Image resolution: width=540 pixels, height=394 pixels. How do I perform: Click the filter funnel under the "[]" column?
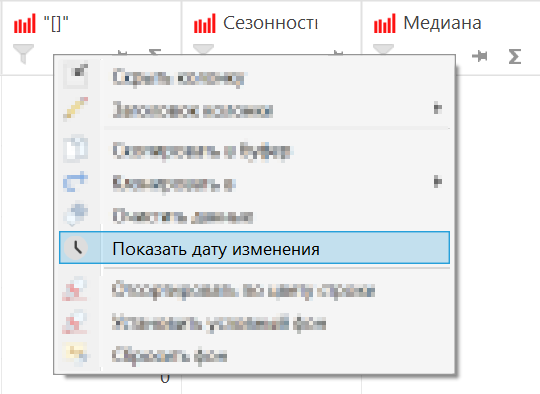(x=23, y=54)
